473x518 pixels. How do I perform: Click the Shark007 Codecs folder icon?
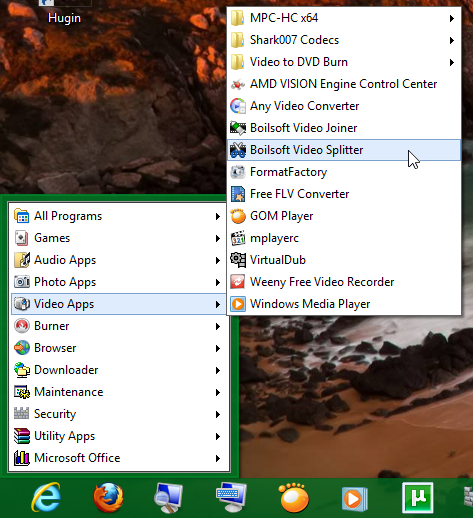click(238, 40)
